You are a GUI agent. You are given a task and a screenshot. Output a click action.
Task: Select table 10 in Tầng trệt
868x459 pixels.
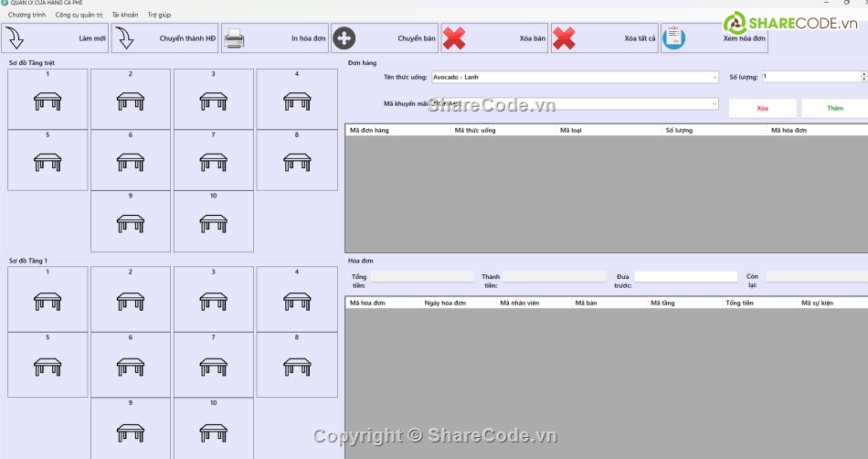[x=214, y=221]
